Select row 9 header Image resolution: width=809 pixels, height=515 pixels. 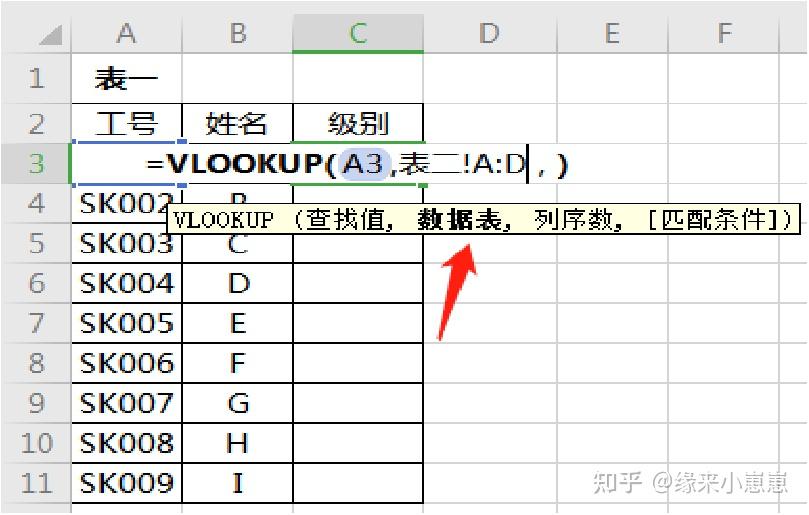click(36, 403)
